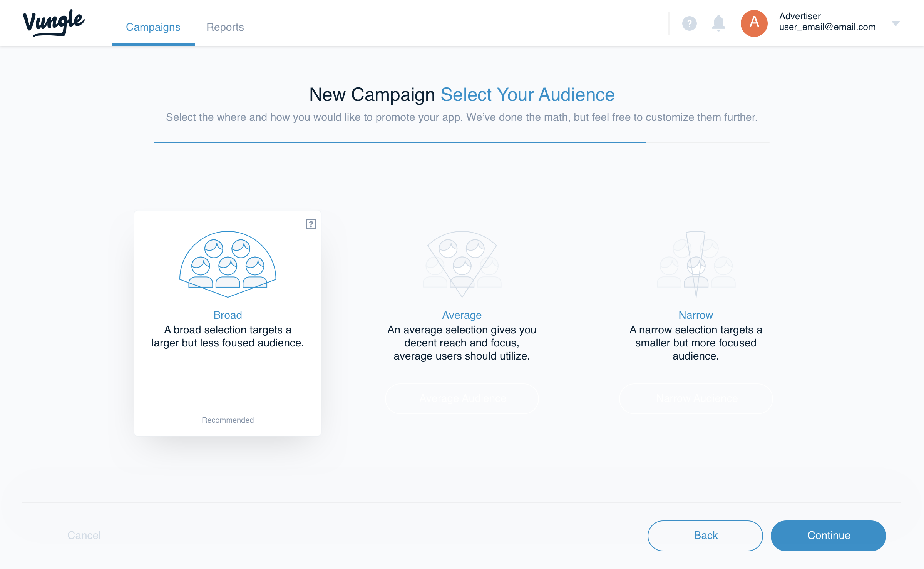Image resolution: width=924 pixels, height=569 pixels.
Task: Choose the Narrow Audience button
Action: click(x=696, y=398)
